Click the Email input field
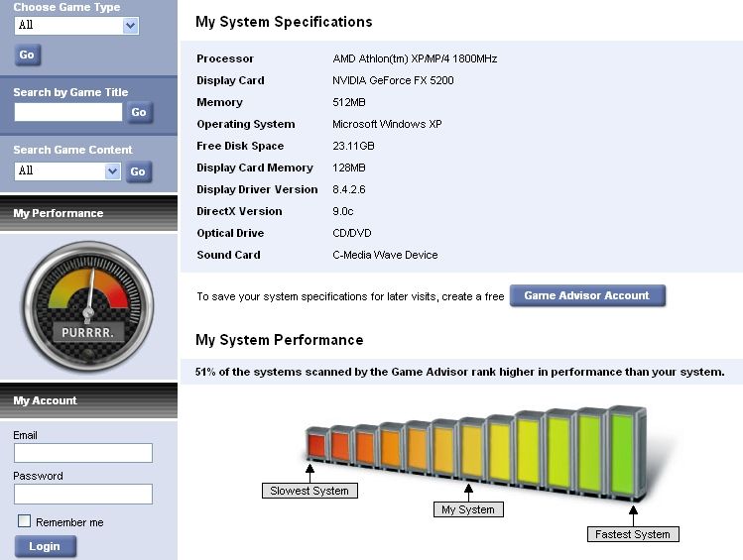This screenshot has width=743, height=560. [x=83, y=453]
